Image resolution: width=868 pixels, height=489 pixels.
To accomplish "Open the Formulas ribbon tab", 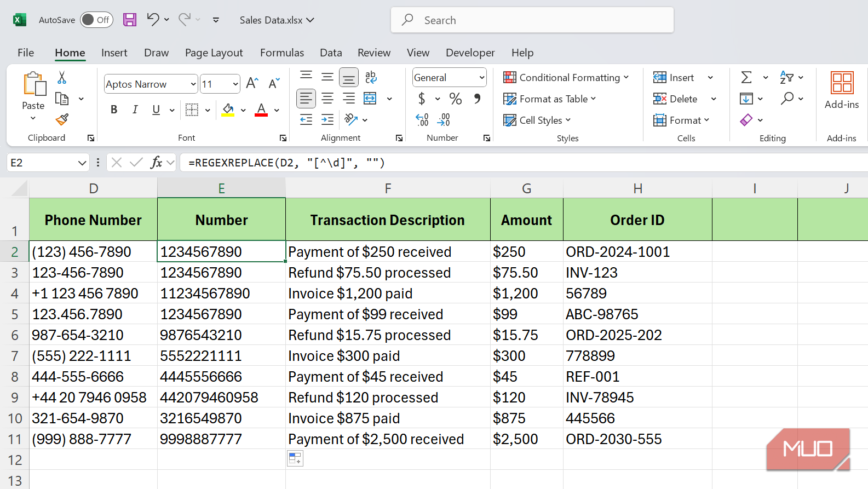I will 282,53.
